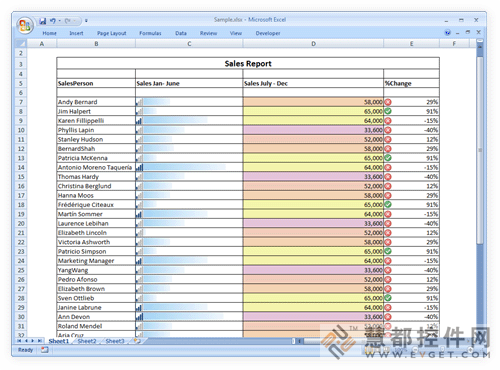
Task: Click the macro record icon in status bar
Action: (x=45, y=350)
